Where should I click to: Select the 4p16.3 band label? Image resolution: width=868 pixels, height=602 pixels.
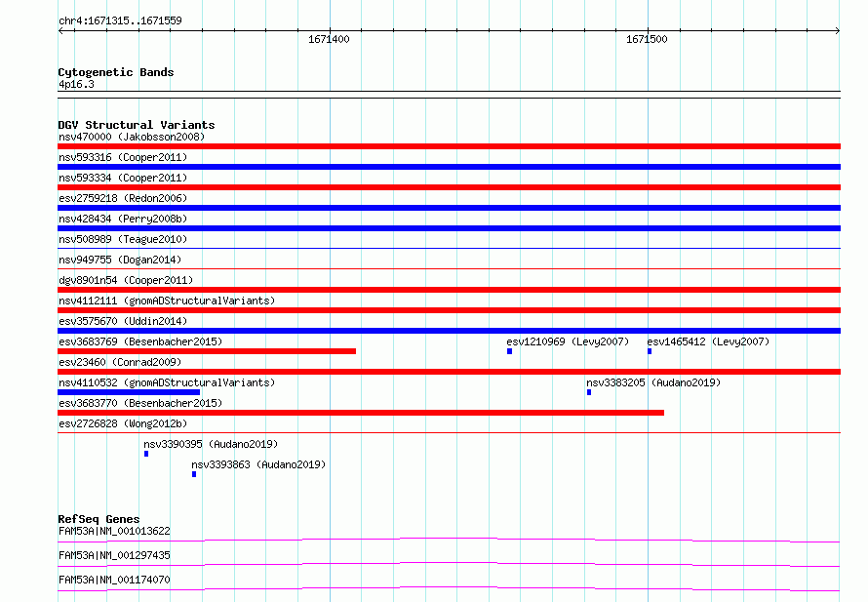(x=76, y=84)
